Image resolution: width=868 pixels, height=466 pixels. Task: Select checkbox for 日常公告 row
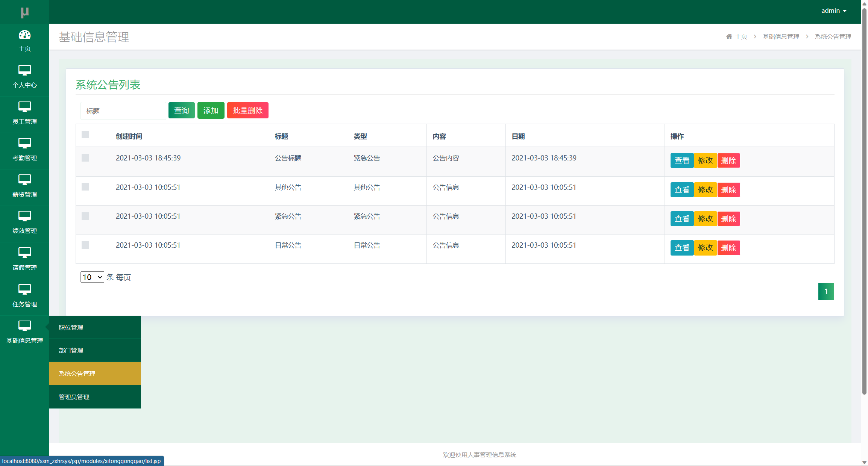pos(85,245)
